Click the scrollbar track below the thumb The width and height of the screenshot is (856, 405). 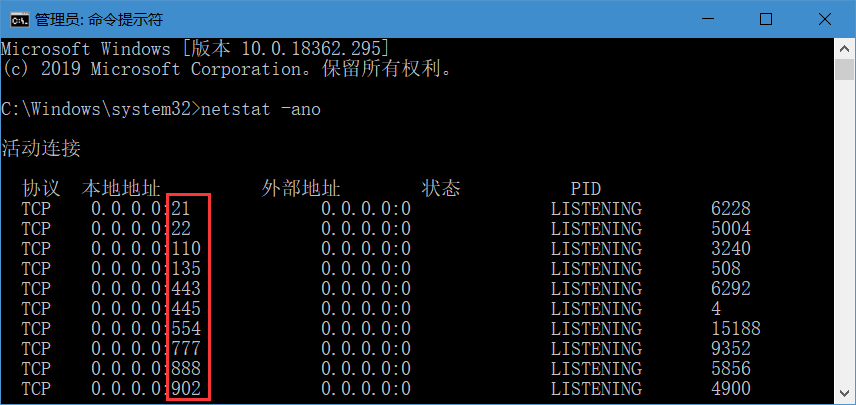pos(843,250)
